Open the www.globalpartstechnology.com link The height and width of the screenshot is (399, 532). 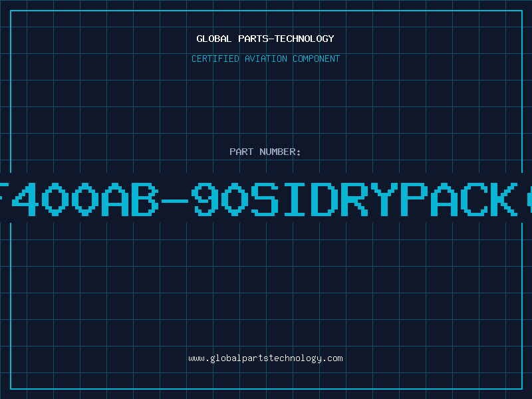pos(265,358)
